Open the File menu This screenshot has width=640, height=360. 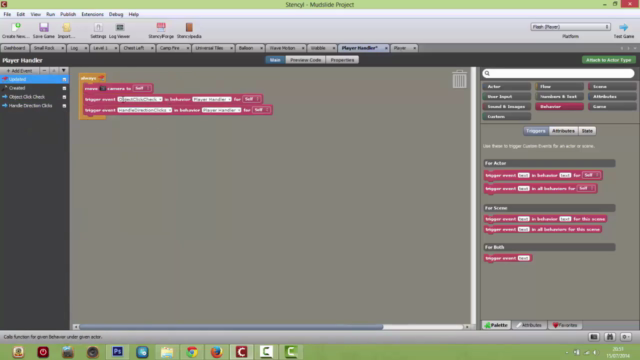7,14
